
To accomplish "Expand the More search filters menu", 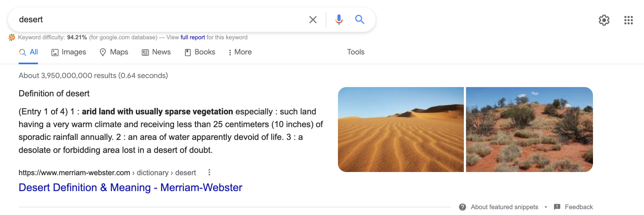I will click(240, 52).
